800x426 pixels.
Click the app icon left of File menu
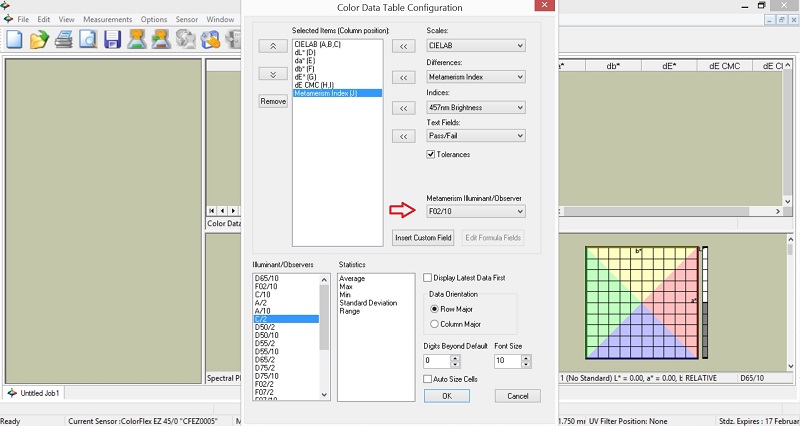tap(8, 19)
